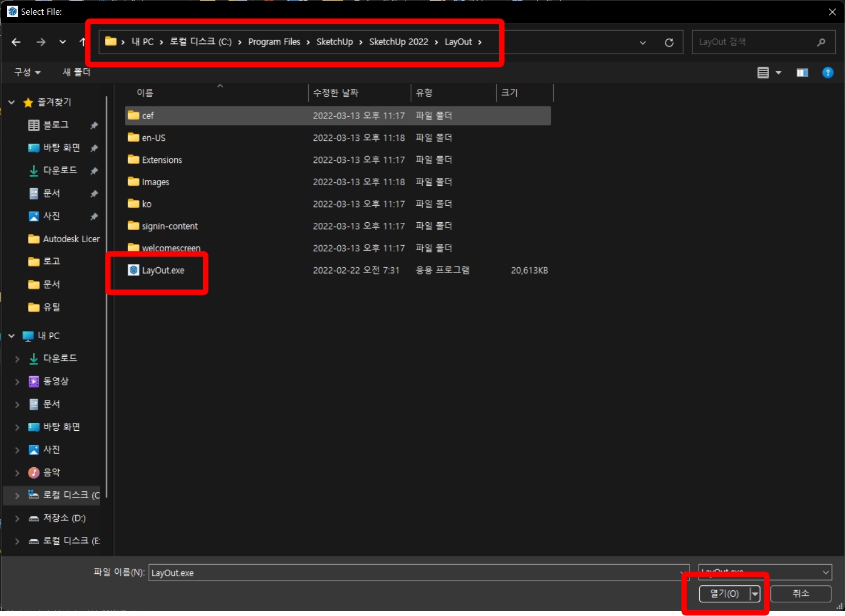Click 로컬 디스크 (C:) breadcrumb segment

(201, 42)
